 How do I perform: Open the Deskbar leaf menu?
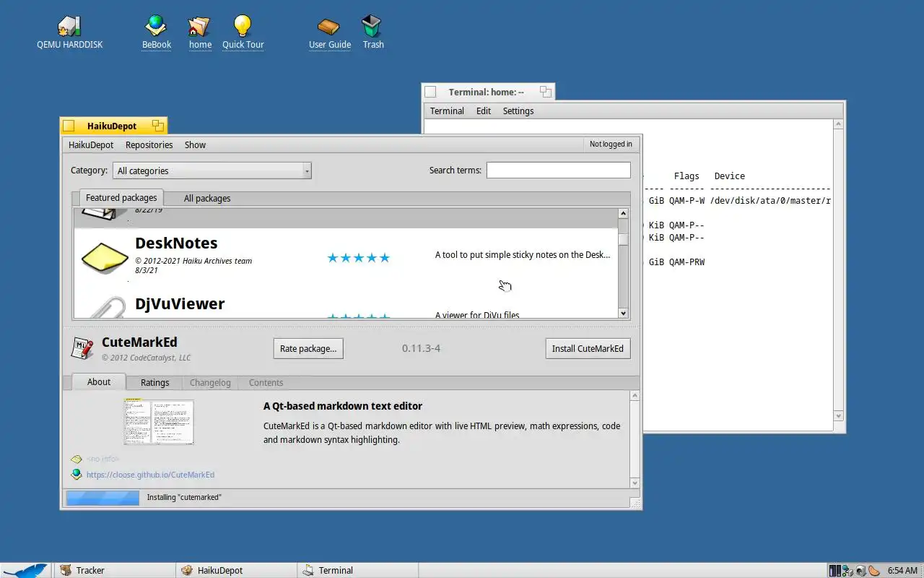[x=25, y=570]
